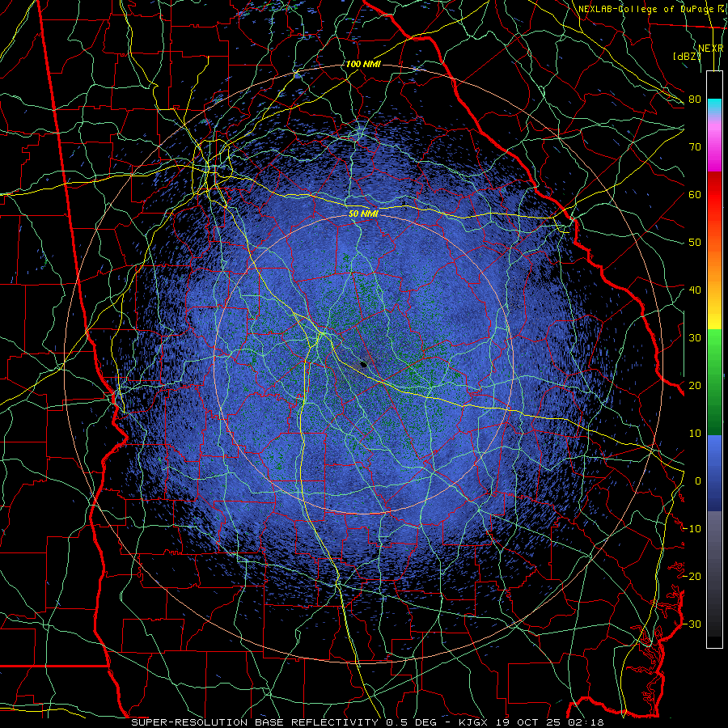Click the 80 tick label on the dBZ scale
The height and width of the screenshot is (728, 728).
pyautogui.click(x=695, y=99)
